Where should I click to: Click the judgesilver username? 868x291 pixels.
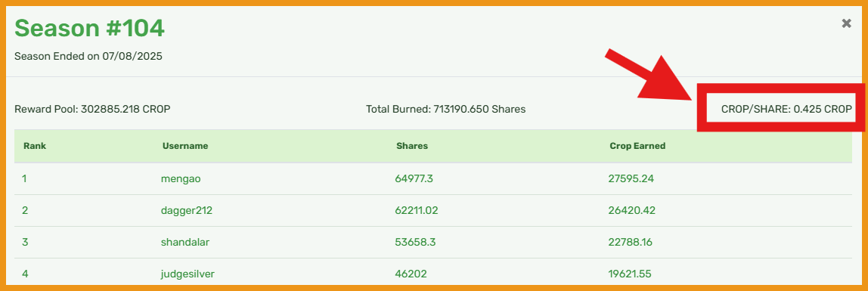click(188, 274)
